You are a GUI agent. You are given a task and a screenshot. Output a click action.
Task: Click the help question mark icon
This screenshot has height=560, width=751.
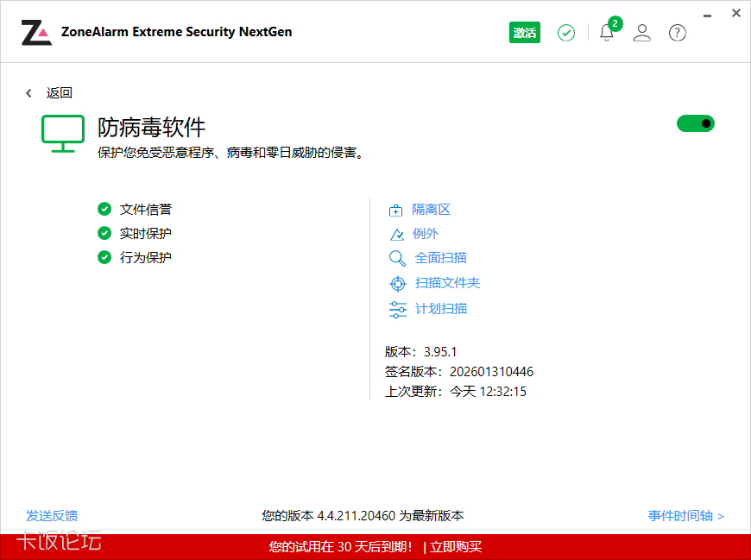[678, 33]
